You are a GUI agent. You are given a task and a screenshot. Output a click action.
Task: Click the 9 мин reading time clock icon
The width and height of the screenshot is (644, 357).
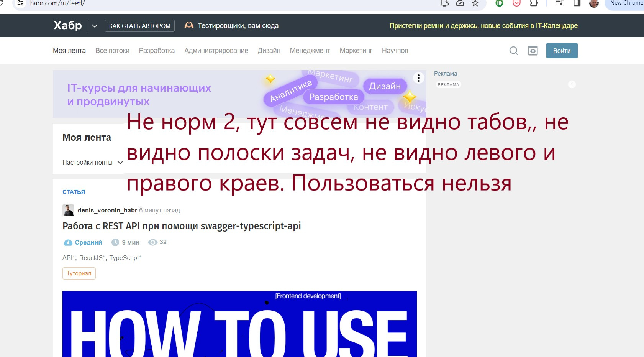115,242
